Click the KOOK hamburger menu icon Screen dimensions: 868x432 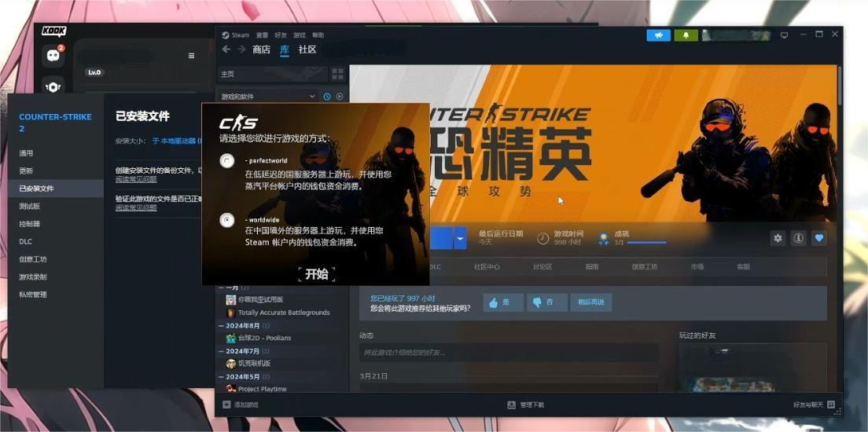[x=192, y=56]
